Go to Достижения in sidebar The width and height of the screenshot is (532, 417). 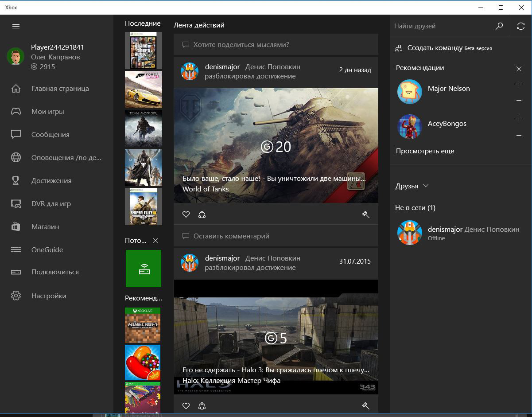point(51,181)
